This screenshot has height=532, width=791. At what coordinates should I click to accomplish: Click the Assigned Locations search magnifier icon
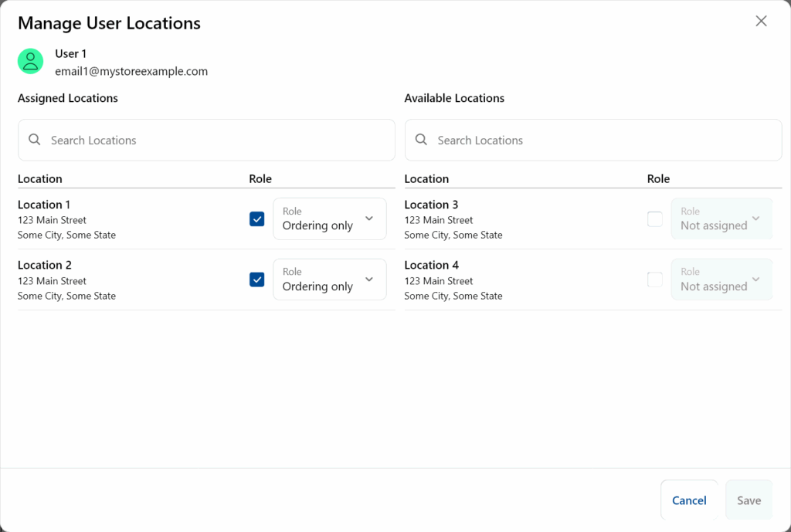[34, 140]
